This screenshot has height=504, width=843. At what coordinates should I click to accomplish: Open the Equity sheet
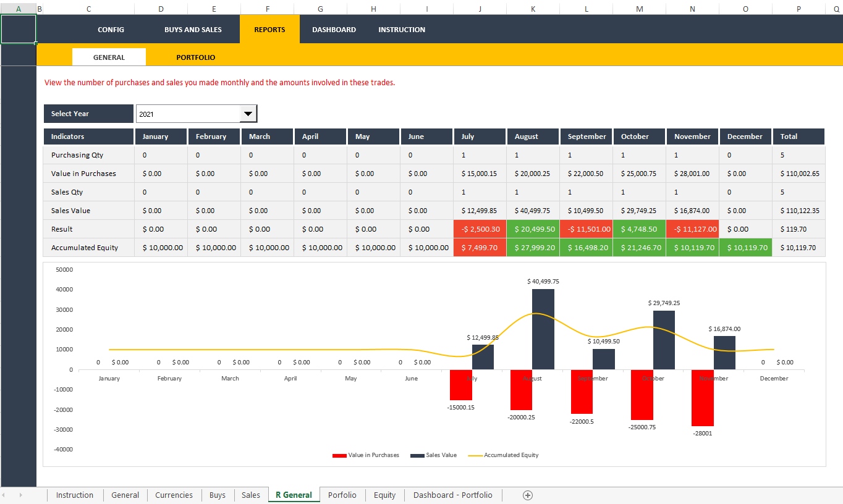384,495
